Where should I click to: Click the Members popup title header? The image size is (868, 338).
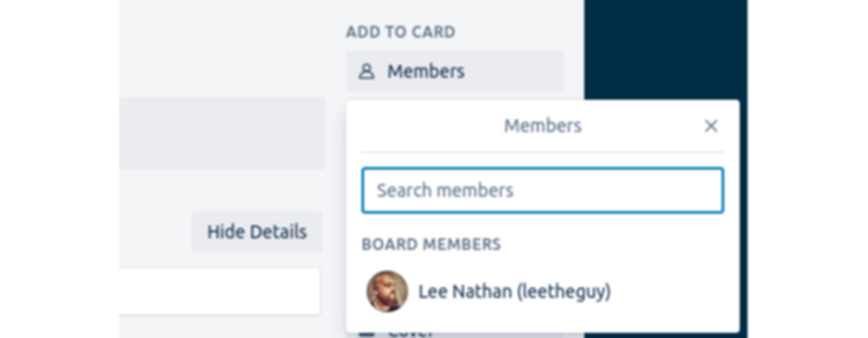pyautogui.click(x=542, y=127)
